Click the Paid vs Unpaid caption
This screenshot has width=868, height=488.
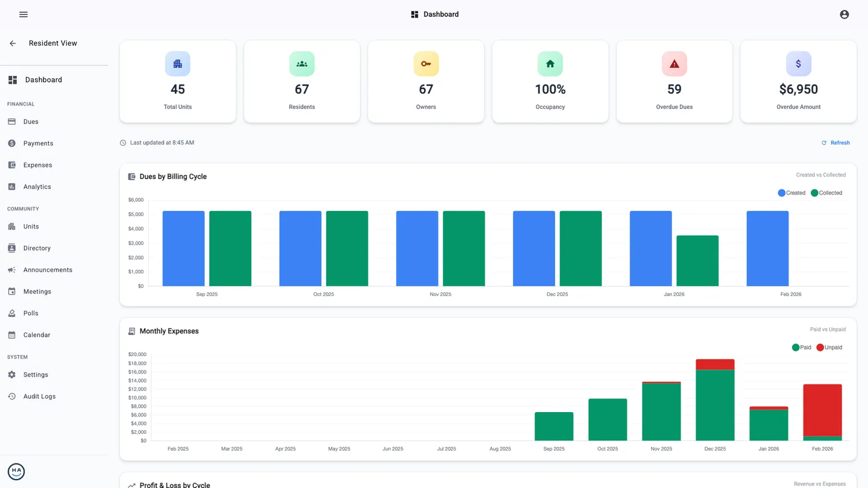click(828, 330)
